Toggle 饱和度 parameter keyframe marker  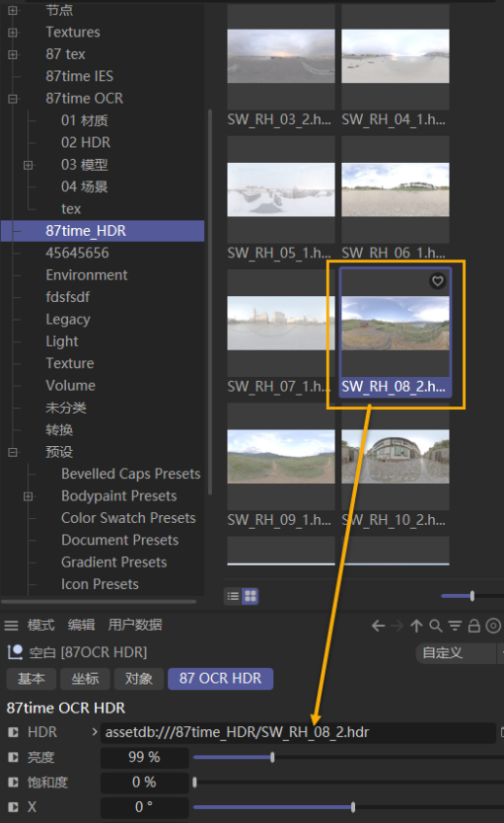pos(13,783)
